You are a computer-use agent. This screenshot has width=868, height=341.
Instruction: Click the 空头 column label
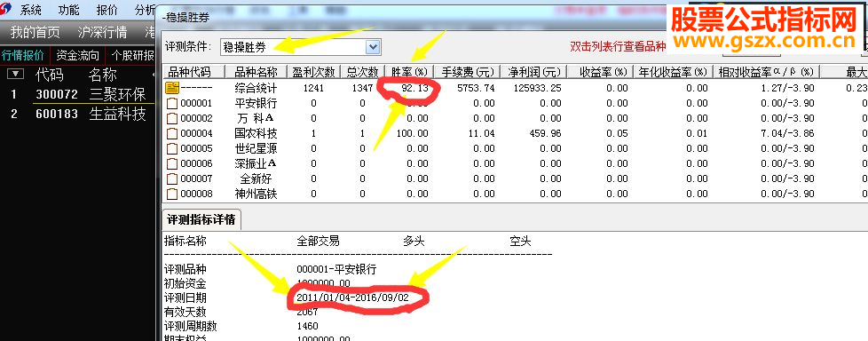click(520, 242)
